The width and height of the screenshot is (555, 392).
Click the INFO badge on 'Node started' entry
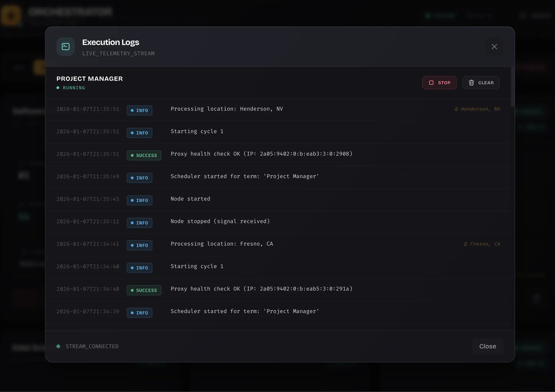[x=140, y=200]
